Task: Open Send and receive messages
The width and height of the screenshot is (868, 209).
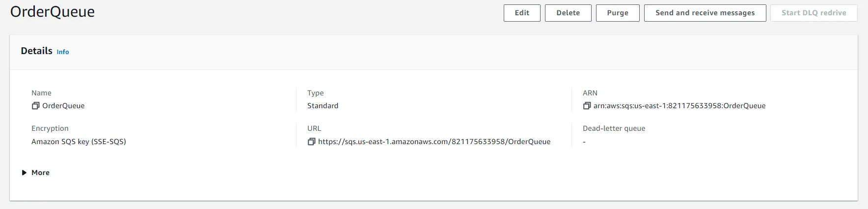Action: pyautogui.click(x=705, y=13)
